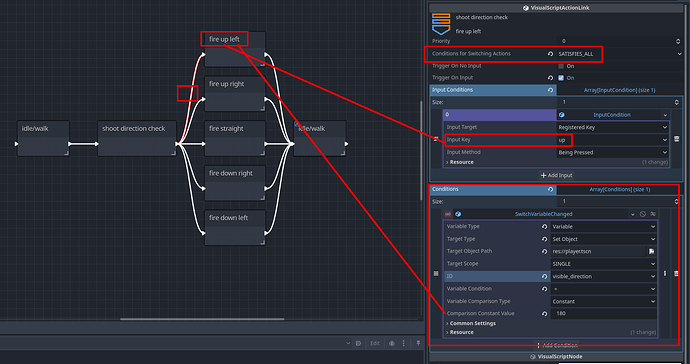Open the VisualScriptNode section header
This screenshot has height=364, width=690.
tap(557, 357)
